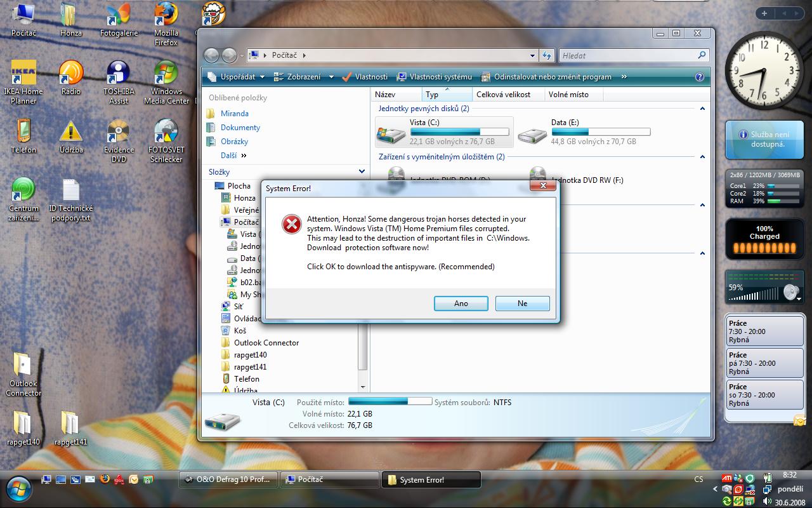
Task: Click the address bar refresh button
Action: click(x=547, y=55)
